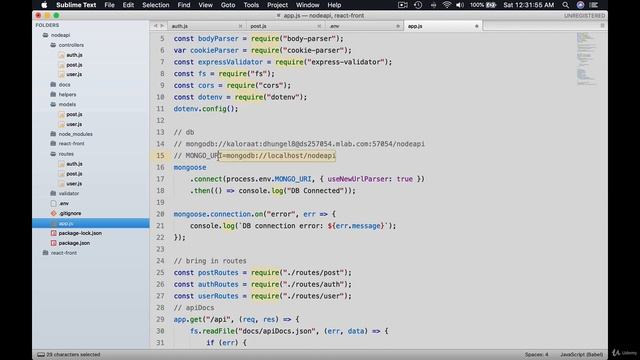The height and width of the screenshot is (360, 640).
Task: Open the Goto menu
Action: (228, 5)
